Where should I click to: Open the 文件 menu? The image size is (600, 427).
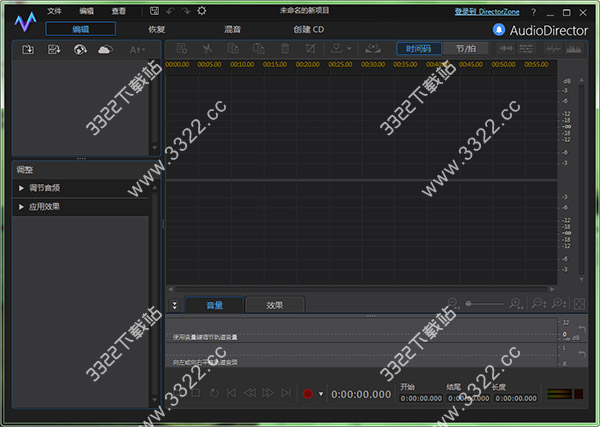click(54, 11)
